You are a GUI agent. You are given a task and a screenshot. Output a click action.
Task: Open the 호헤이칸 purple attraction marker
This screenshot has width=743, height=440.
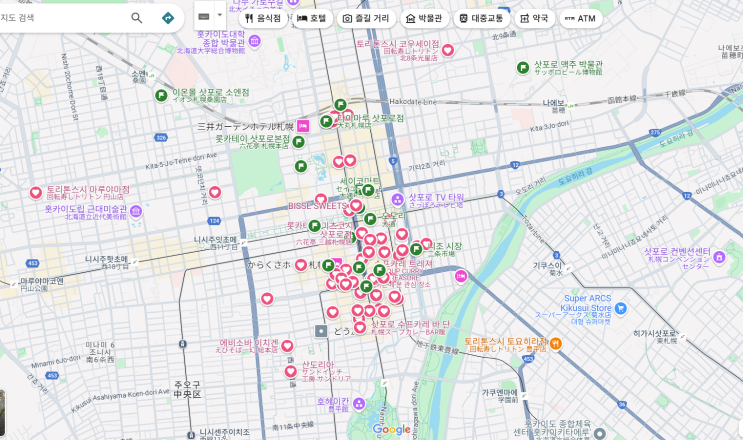click(359, 404)
